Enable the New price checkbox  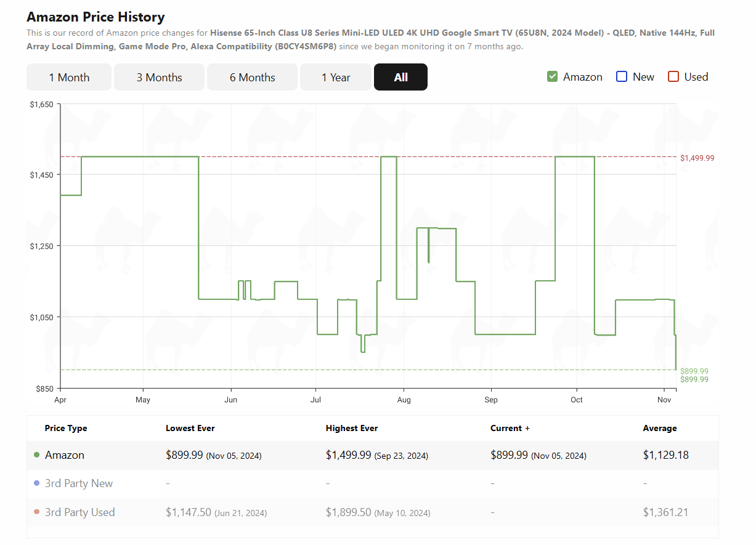[x=622, y=77]
